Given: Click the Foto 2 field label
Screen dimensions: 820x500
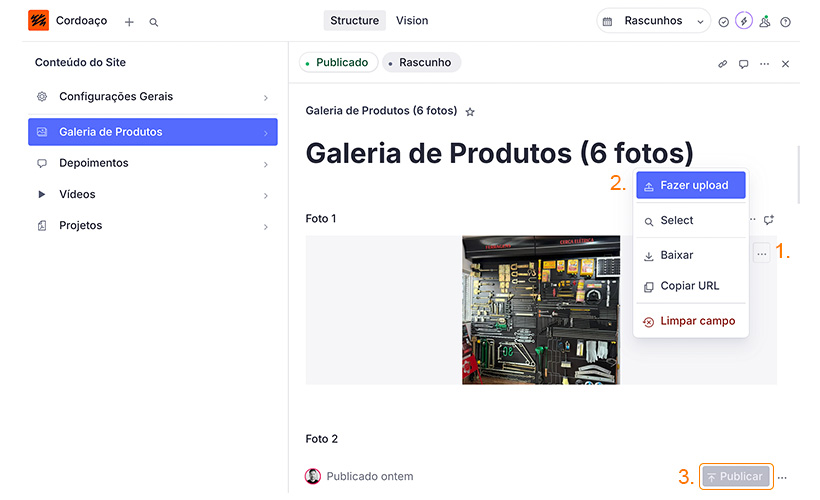Looking at the screenshot, I should point(322,439).
